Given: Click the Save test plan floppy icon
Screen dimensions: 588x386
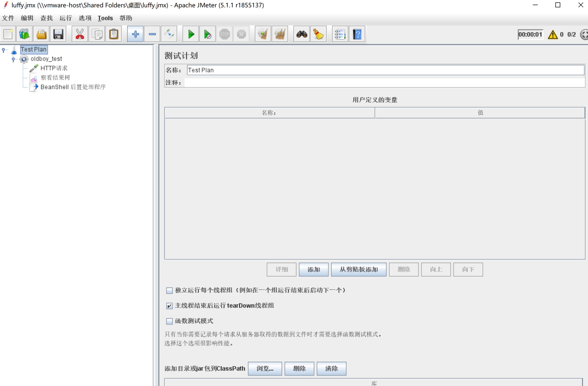Looking at the screenshot, I should (58, 34).
